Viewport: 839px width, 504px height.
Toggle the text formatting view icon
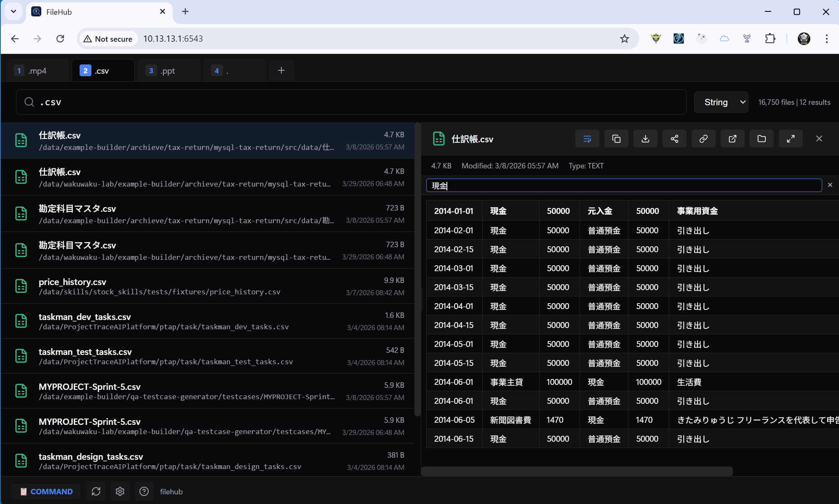587,139
